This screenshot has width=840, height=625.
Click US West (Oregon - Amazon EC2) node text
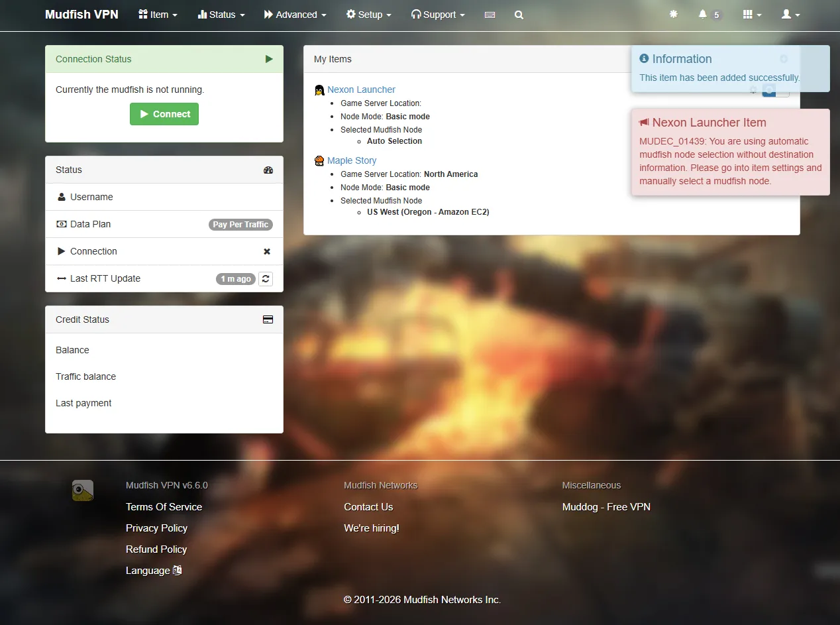point(428,212)
